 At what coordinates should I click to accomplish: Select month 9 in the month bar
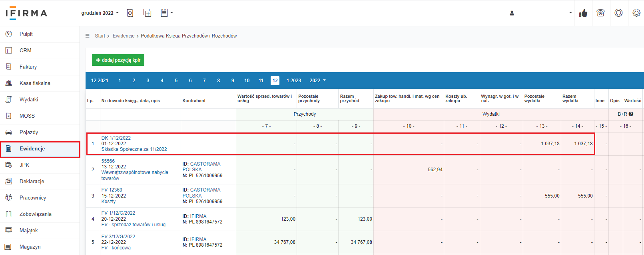click(x=233, y=81)
